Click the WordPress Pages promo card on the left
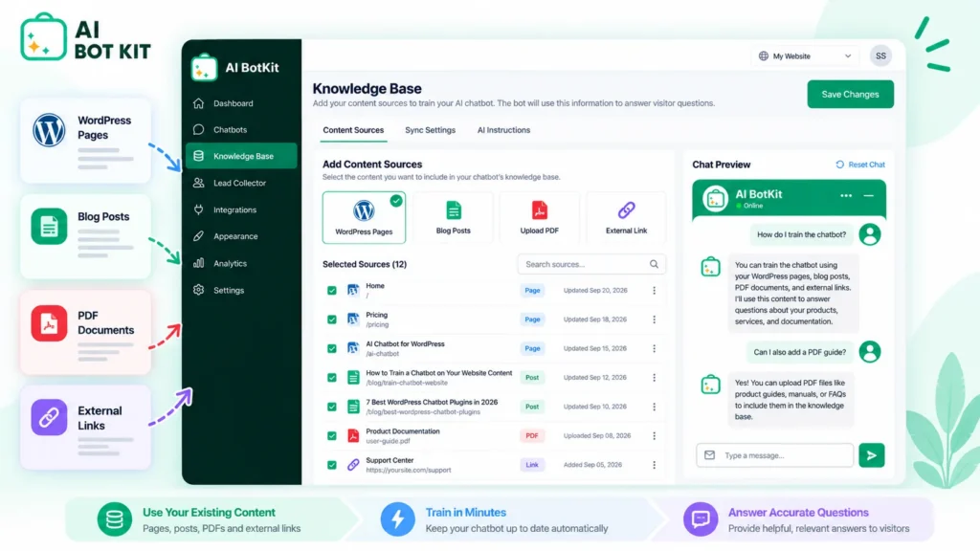Screen dimensions: 980x551 coord(85,141)
